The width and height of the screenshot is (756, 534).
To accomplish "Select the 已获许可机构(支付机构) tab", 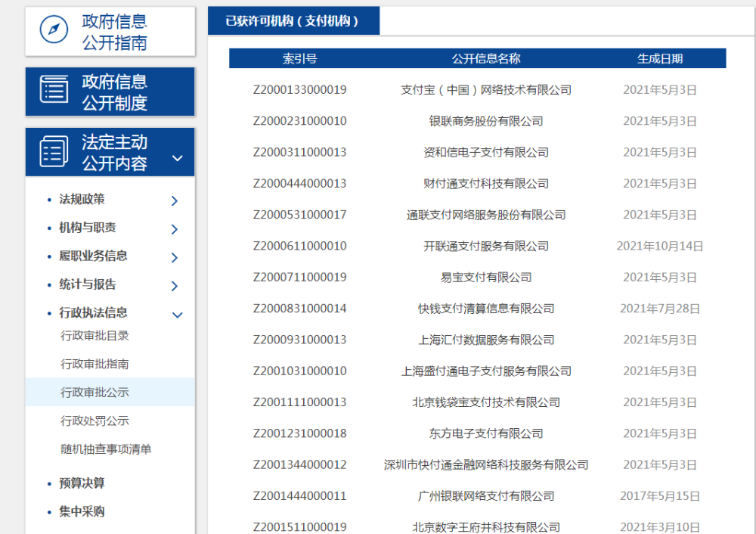I will [293, 20].
